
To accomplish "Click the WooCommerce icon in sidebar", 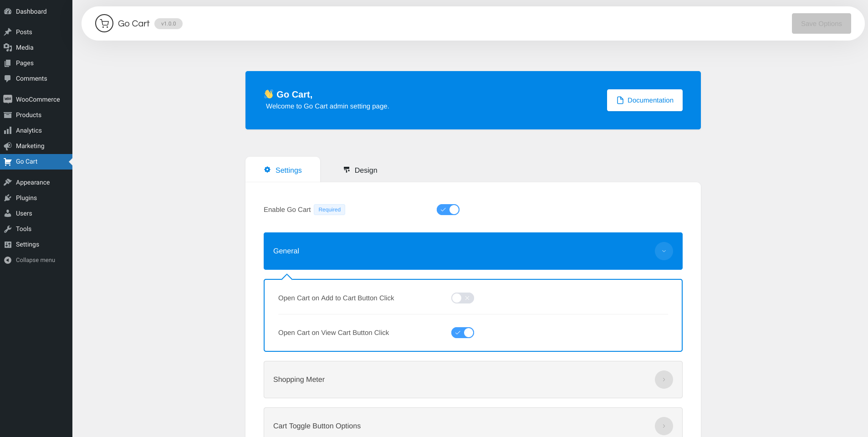I will (8, 99).
